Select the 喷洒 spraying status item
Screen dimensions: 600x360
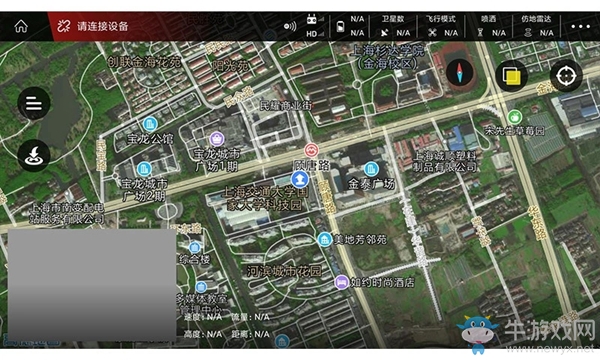click(x=491, y=26)
